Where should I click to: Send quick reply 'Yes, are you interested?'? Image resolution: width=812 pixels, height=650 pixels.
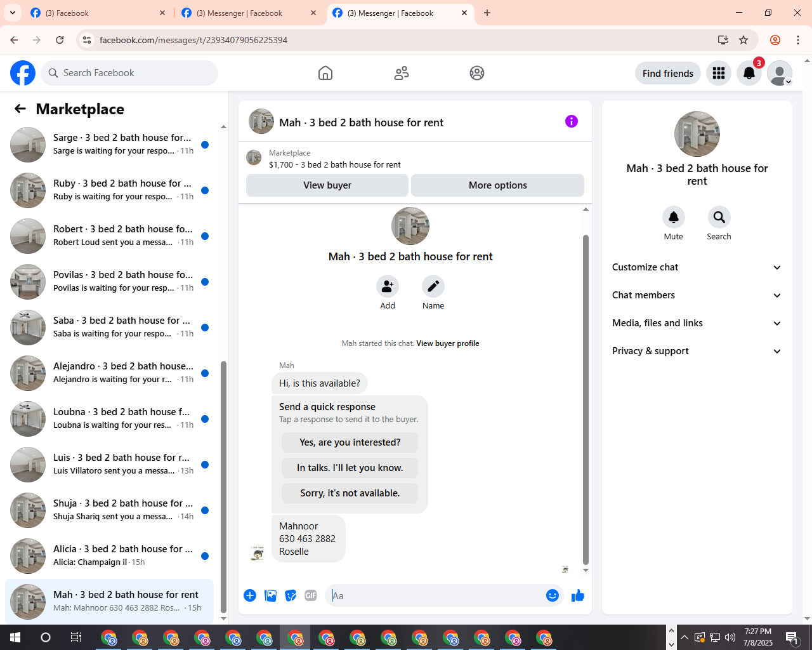350,442
